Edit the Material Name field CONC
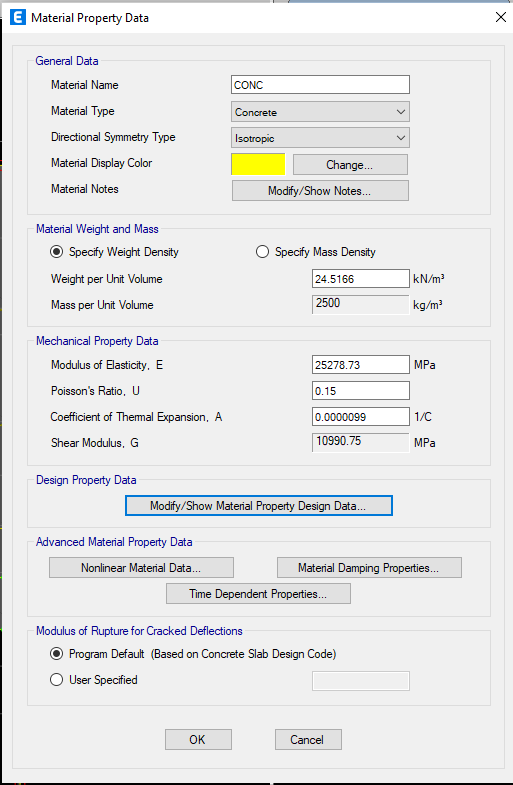 point(320,85)
